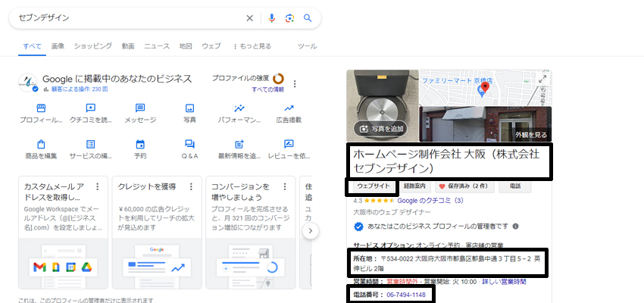The image size is (644, 303).
Task: Open 商品を編集 shopping bag icon
Action: tap(41, 144)
